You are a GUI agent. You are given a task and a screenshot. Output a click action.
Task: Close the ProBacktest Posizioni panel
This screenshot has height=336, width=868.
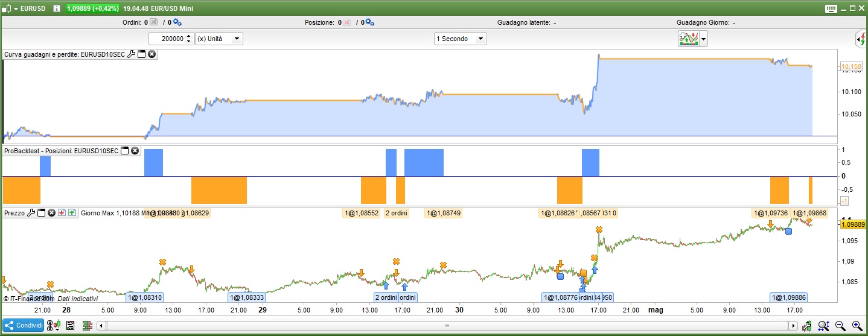click(x=135, y=151)
